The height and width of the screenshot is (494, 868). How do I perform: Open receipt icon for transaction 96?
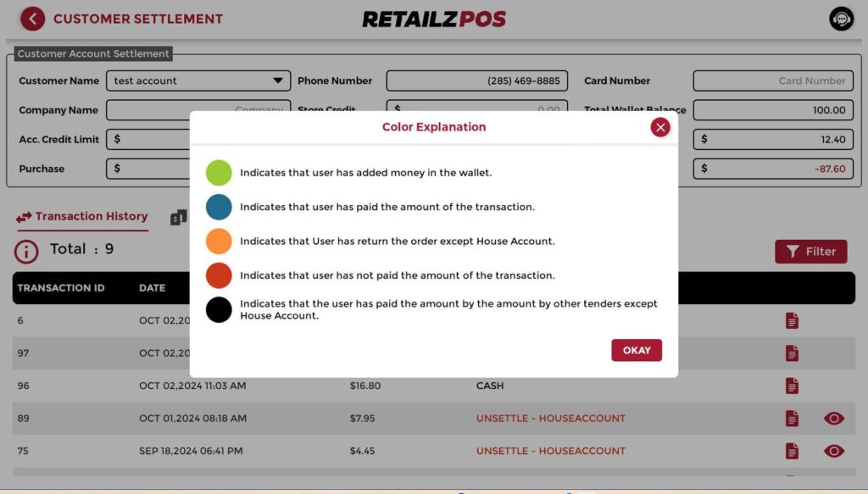click(x=792, y=386)
